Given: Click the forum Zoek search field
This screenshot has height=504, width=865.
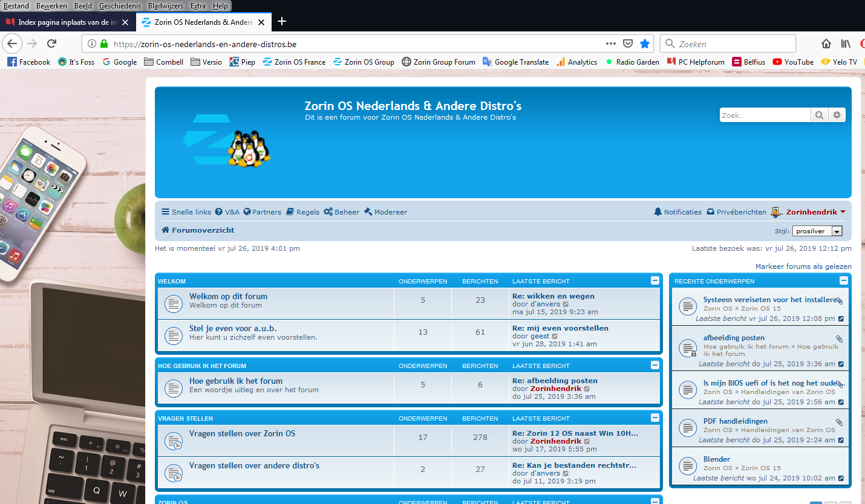Looking at the screenshot, I should (765, 115).
